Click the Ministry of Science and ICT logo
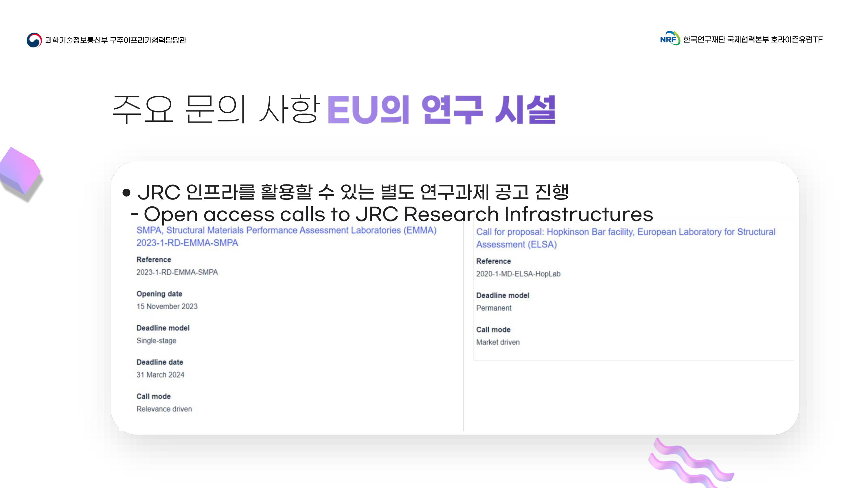The height and width of the screenshot is (488, 868). click(x=34, y=40)
